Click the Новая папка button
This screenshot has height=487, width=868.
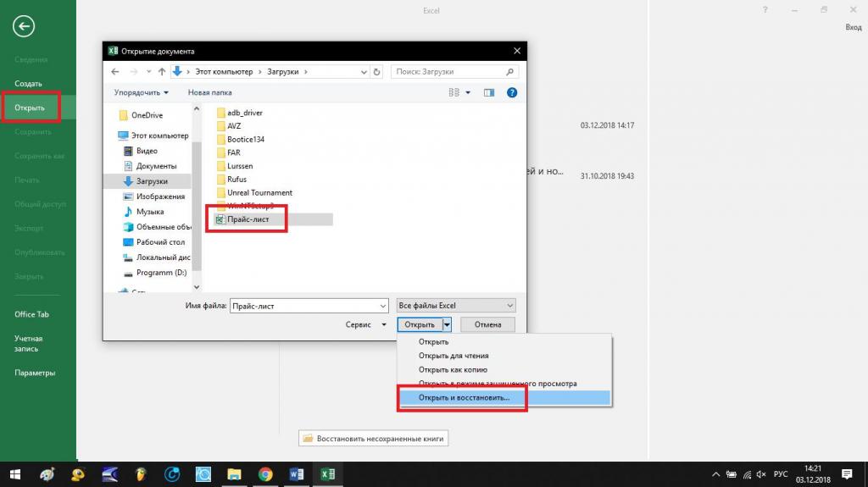[210, 92]
